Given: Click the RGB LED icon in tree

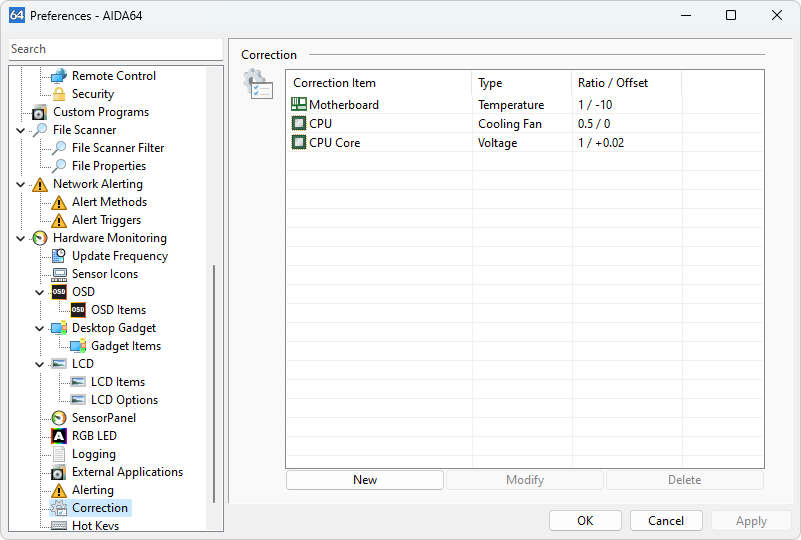Looking at the screenshot, I should click(x=59, y=436).
